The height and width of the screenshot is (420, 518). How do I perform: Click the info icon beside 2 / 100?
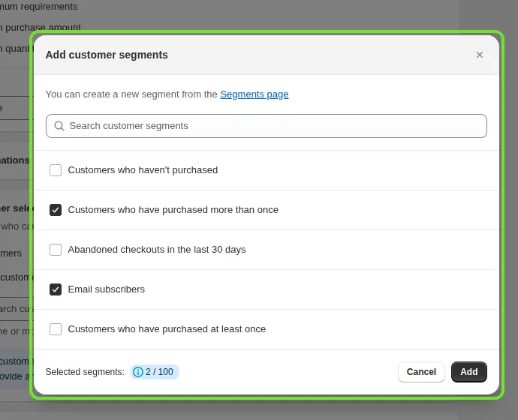pos(138,372)
